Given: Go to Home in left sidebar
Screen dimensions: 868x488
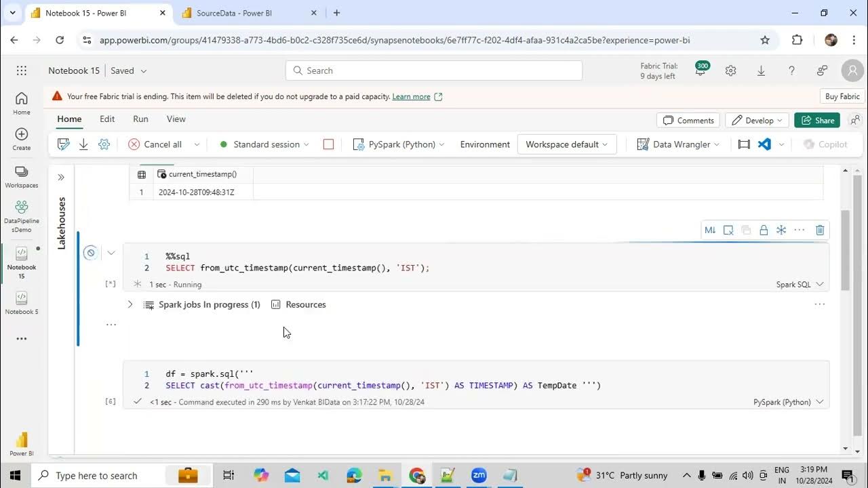Looking at the screenshot, I should pyautogui.click(x=22, y=103).
